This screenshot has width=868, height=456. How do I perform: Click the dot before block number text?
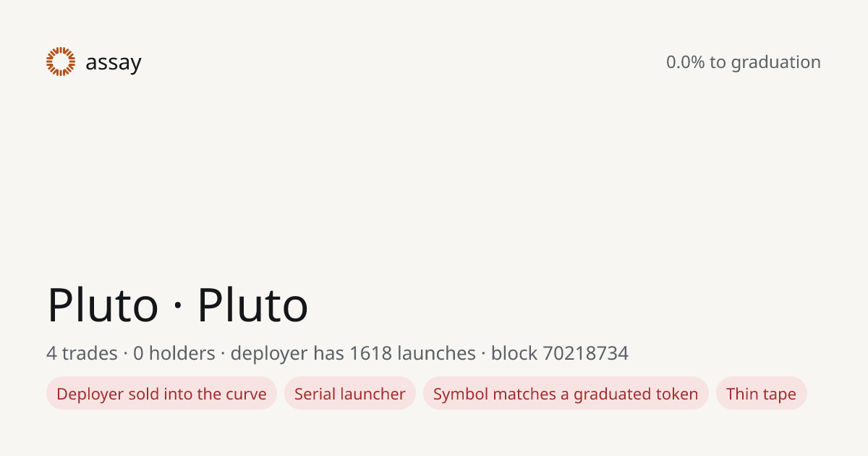[483, 354]
